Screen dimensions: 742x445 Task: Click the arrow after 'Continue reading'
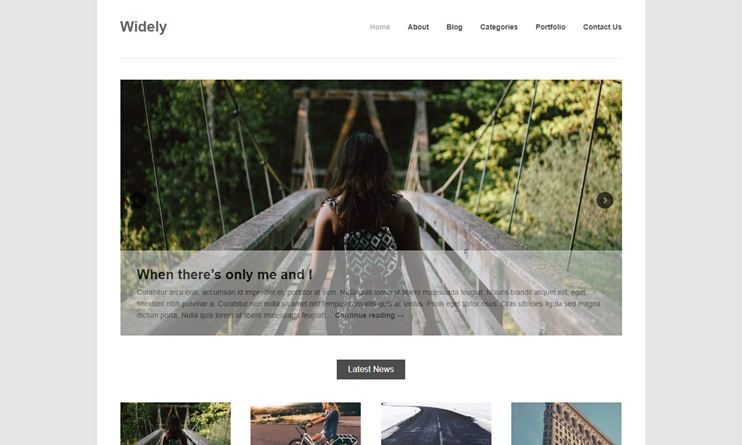[x=401, y=315]
